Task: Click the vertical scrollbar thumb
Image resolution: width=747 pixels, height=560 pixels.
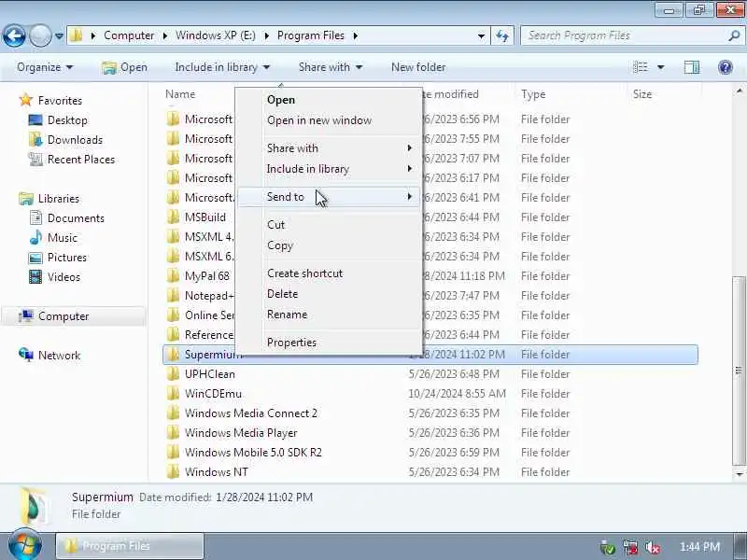Action: coord(739,371)
